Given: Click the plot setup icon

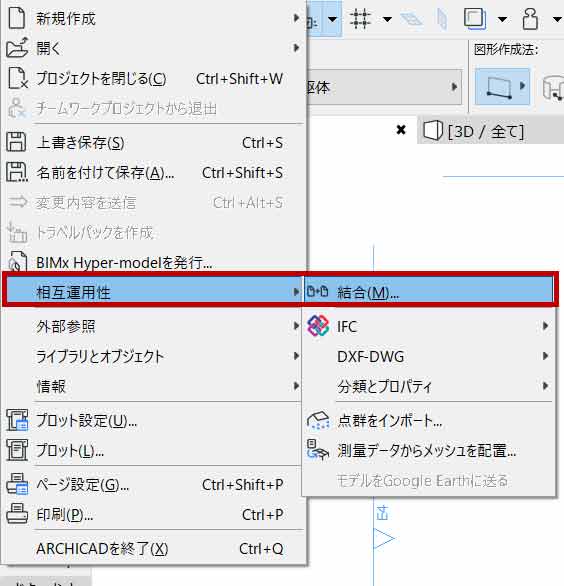Looking at the screenshot, I should [17, 420].
